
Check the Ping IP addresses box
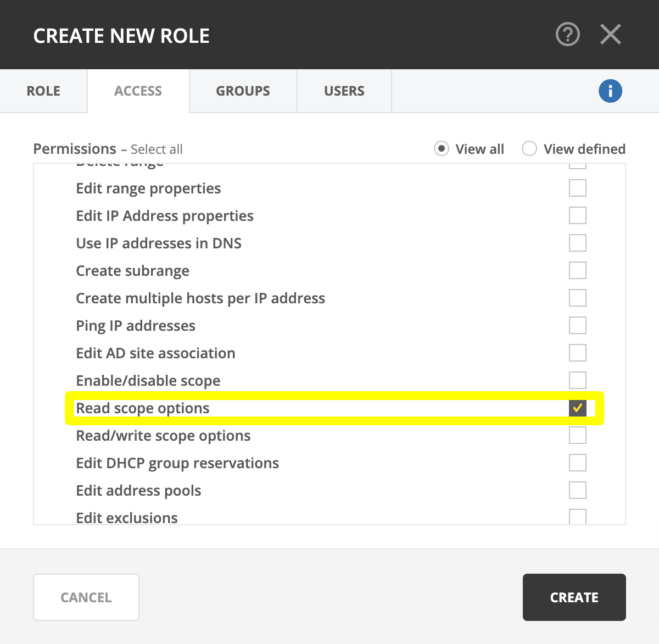pyautogui.click(x=577, y=325)
